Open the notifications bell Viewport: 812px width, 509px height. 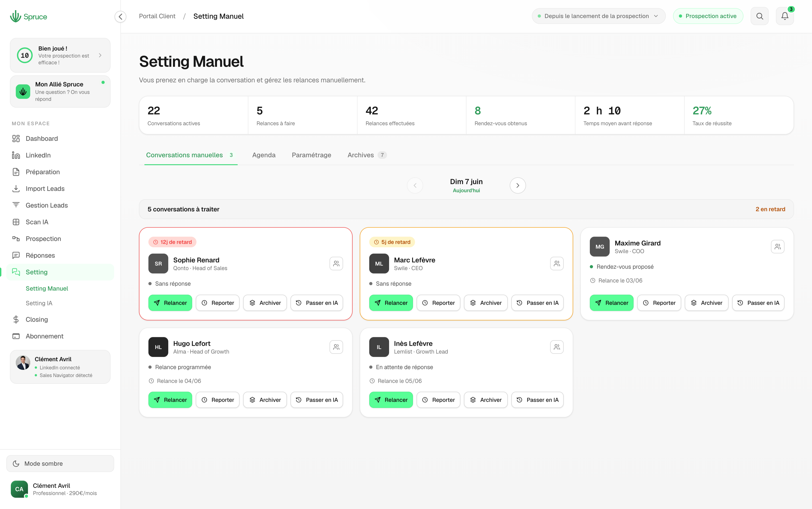coord(785,16)
